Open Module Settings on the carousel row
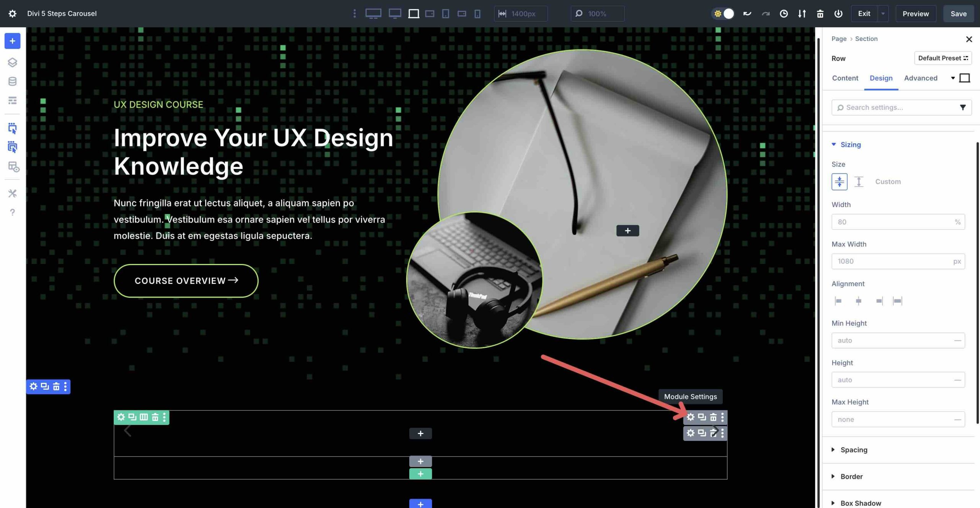Viewport: 980px width, 508px height. pos(691,418)
